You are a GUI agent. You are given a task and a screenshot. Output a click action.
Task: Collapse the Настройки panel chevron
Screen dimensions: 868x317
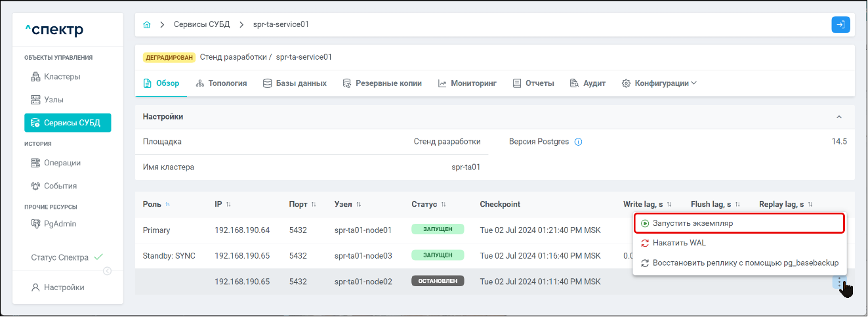coord(838,117)
